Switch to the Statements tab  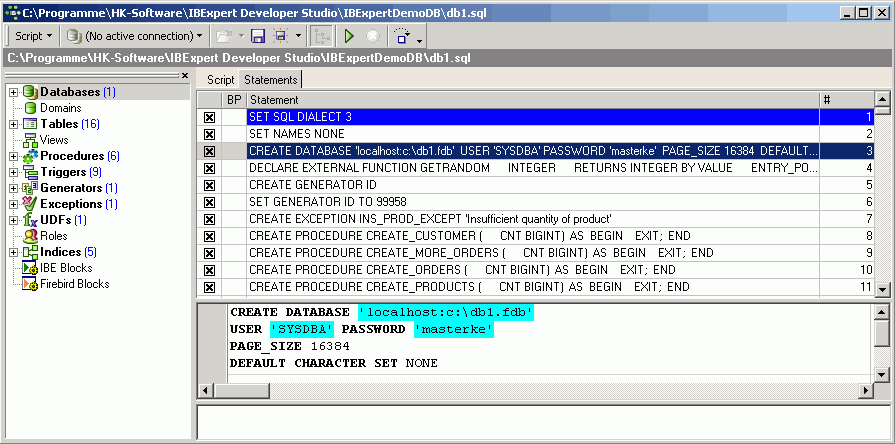coord(271,79)
